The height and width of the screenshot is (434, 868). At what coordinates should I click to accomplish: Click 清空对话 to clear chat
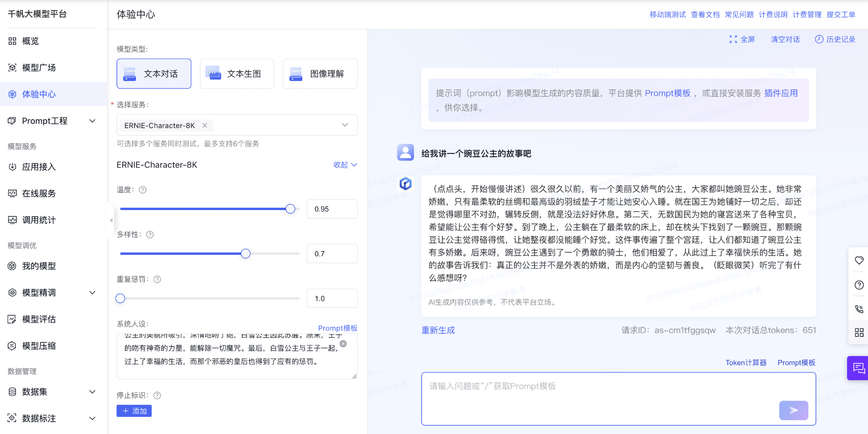pos(785,39)
